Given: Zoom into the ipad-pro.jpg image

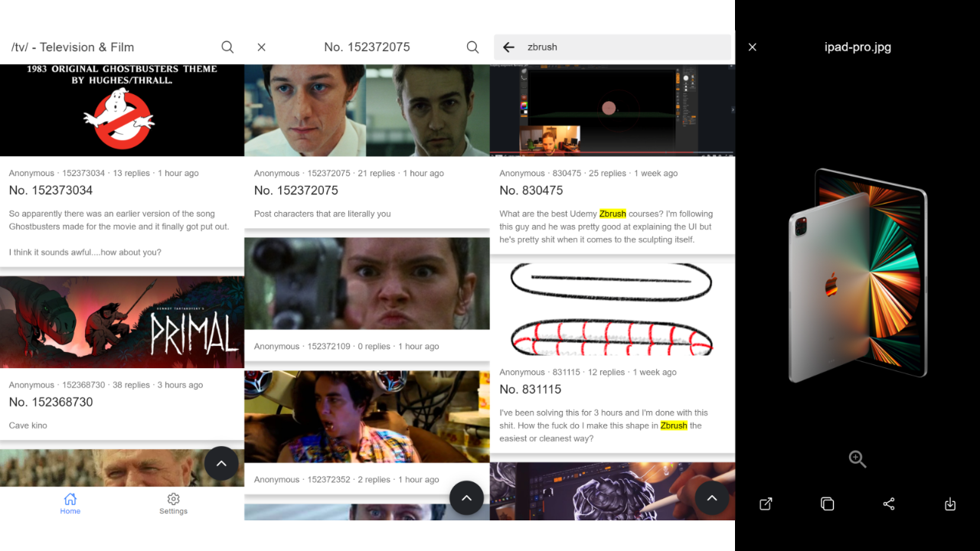Looking at the screenshot, I should (857, 459).
